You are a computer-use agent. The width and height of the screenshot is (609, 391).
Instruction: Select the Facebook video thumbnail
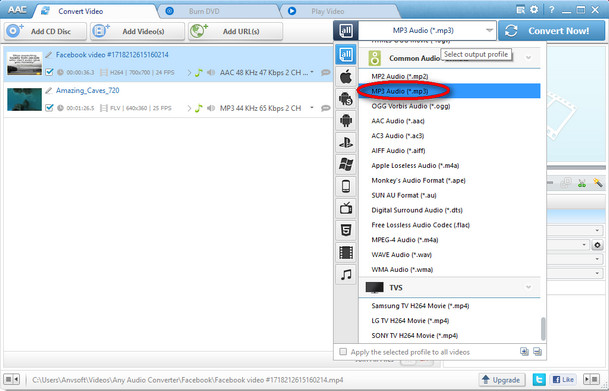tap(24, 64)
